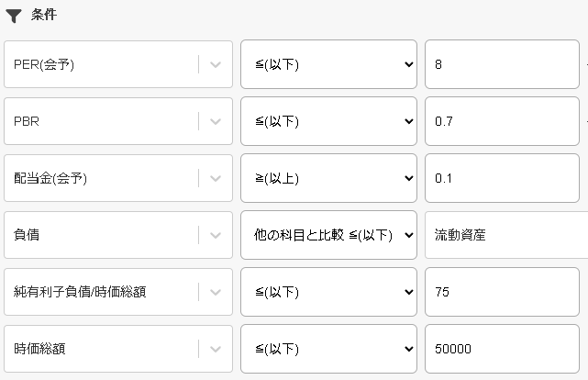Expand the PER(会予) item selector chevron
Screen dimensions: 588x380
coord(216,64)
